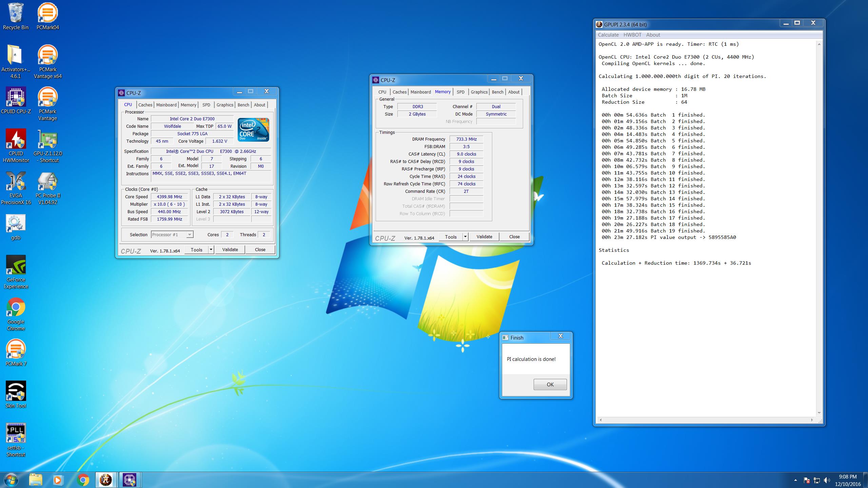868x488 pixels.
Task: Open HWBOT menu in GPUPI
Action: tap(632, 35)
